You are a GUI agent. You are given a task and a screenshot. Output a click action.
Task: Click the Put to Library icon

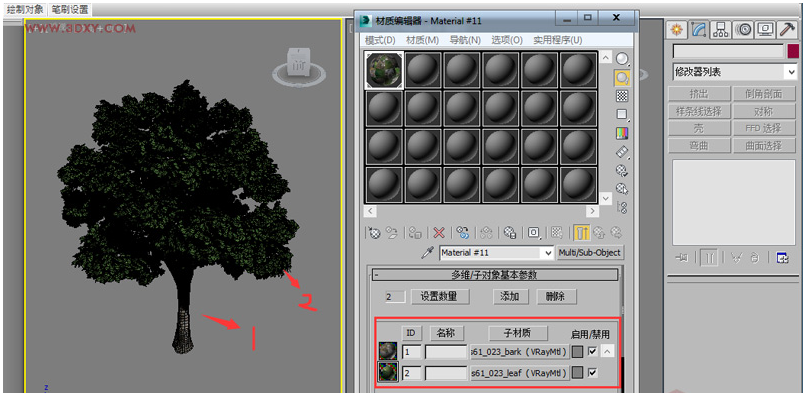pos(510,233)
